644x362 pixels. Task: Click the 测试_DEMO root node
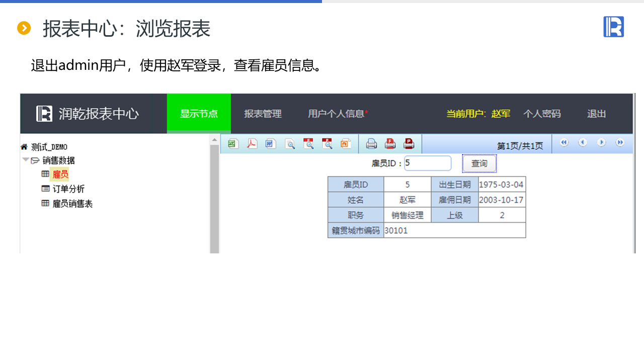[x=49, y=147]
